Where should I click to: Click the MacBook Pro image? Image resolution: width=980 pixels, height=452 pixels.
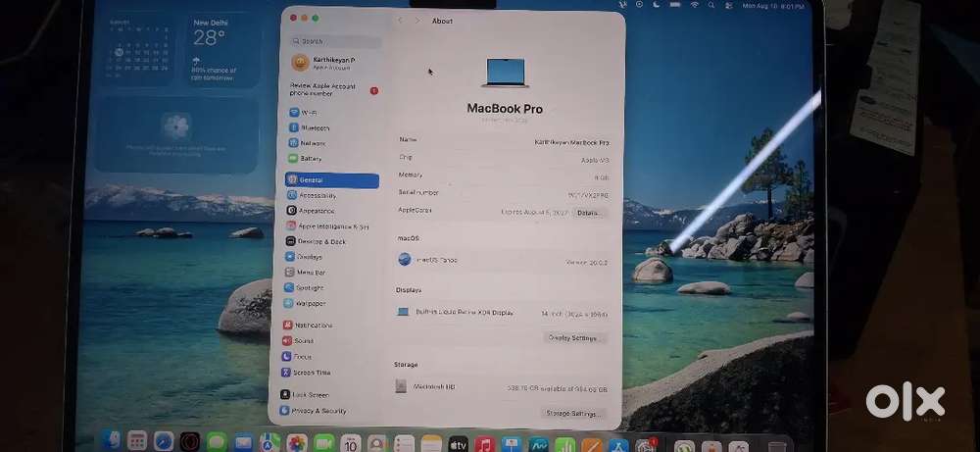(x=505, y=73)
